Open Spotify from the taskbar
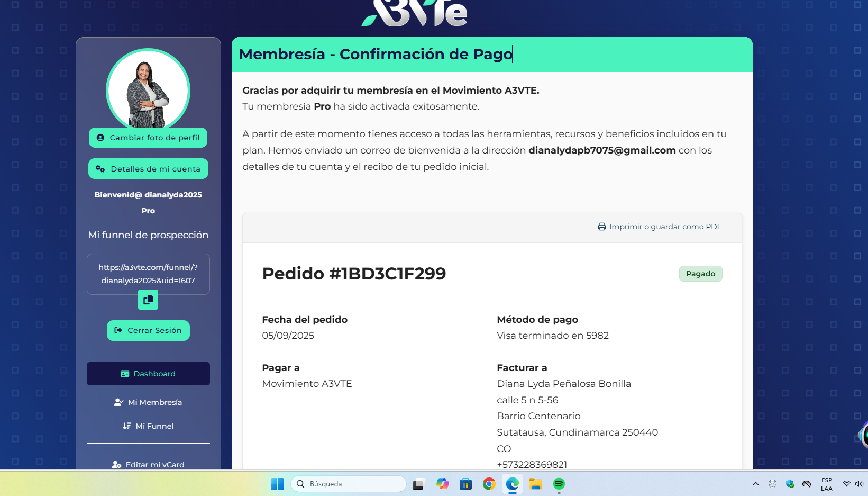This screenshot has width=868, height=496. point(559,484)
